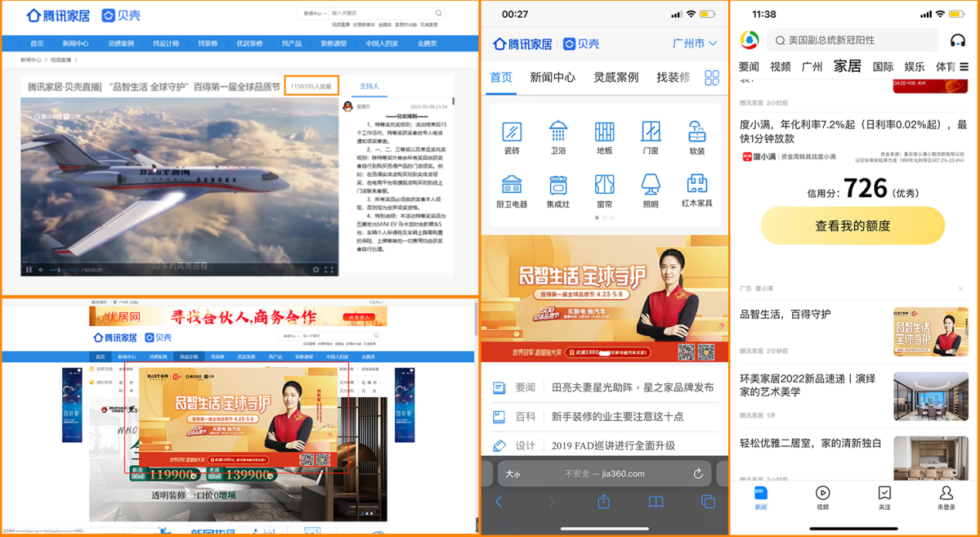Tap the headphone icon in news app
Screen dimensions: 980x537
click(958, 40)
